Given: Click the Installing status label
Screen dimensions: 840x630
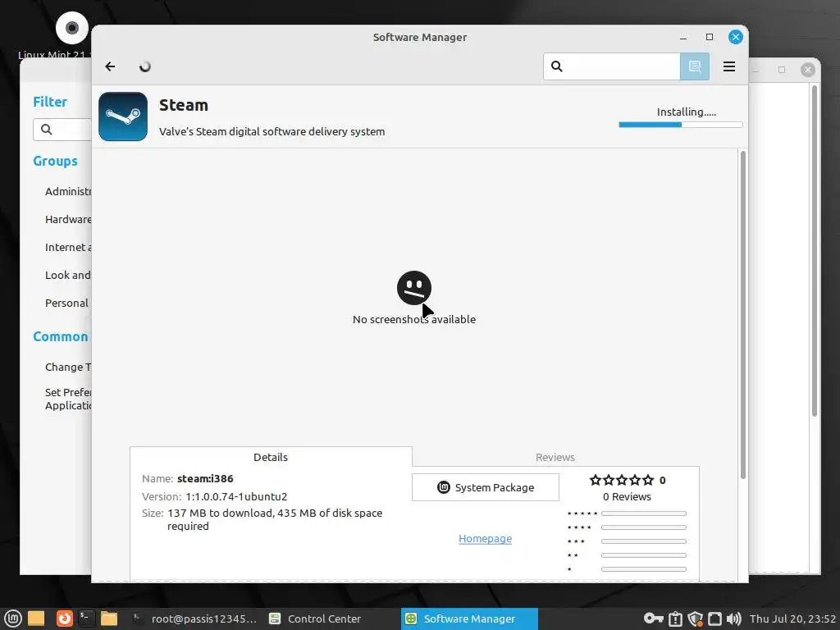Looking at the screenshot, I should [x=687, y=112].
